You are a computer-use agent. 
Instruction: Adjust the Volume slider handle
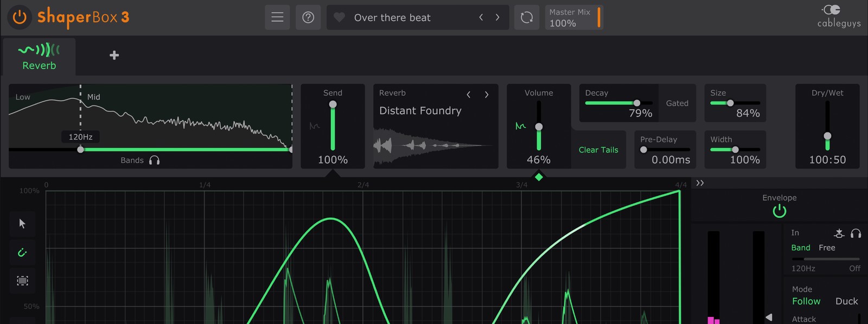[539, 126]
